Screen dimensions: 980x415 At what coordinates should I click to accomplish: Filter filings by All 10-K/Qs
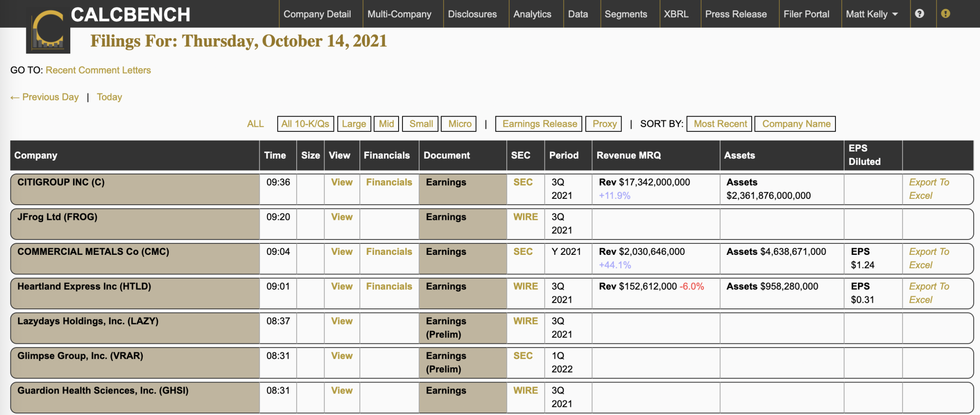(305, 124)
